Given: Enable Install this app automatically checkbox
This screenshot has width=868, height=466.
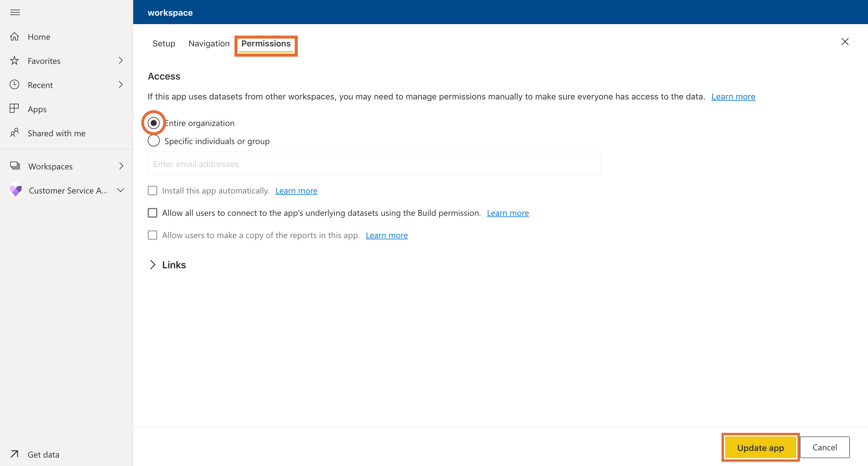Looking at the screenshot, I should [x=153, y=190].
